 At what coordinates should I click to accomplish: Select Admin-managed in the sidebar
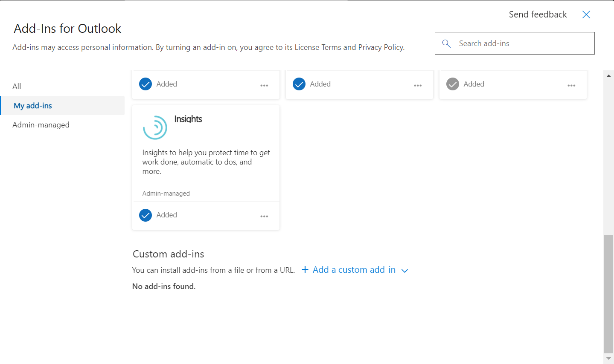[x=41, y=124]
